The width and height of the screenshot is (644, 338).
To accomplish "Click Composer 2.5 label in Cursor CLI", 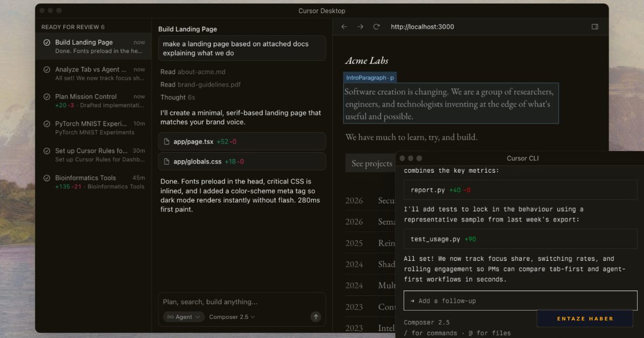I will [x=427, y=323].
